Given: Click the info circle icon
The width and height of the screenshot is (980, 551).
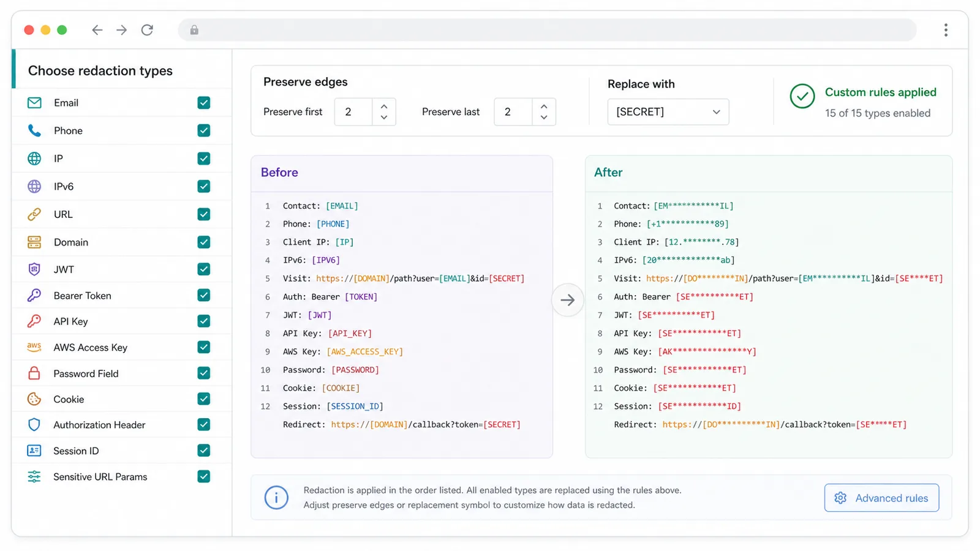Looking at the screenshot, I should tap(276, 498).
